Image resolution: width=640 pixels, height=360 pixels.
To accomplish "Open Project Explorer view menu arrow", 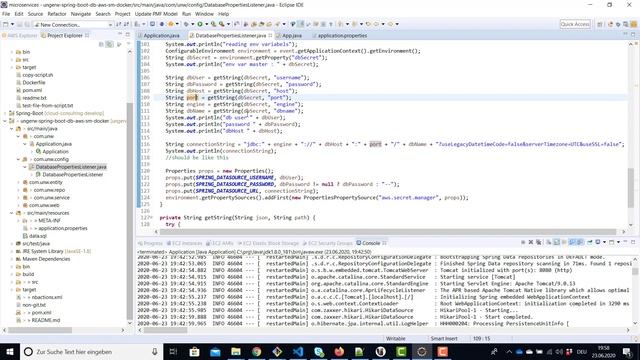I will [129, 44].
